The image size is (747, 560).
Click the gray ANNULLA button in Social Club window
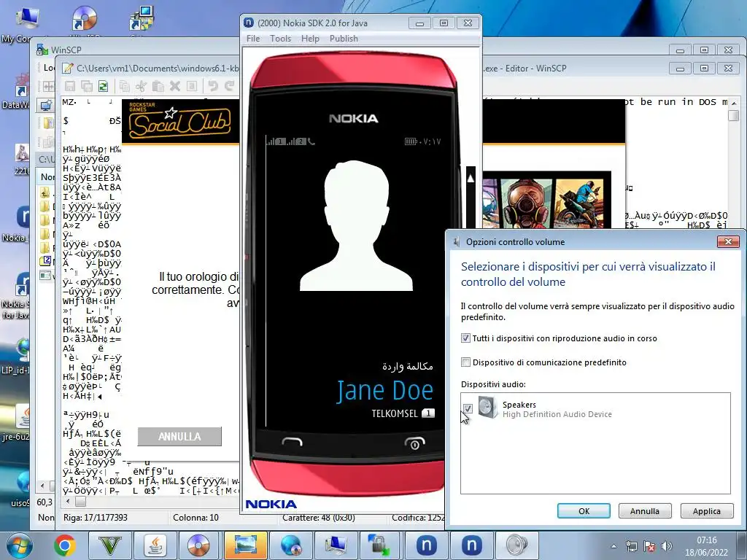(179, 437)
